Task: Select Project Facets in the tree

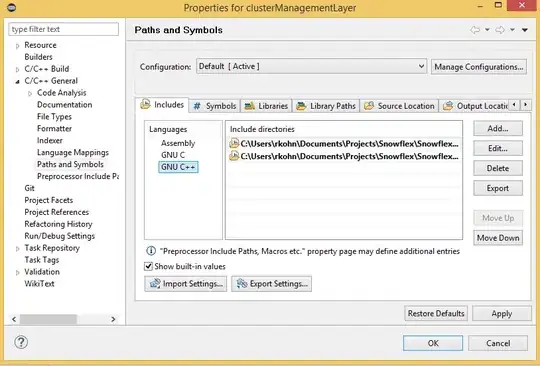Action: point(49,200)
